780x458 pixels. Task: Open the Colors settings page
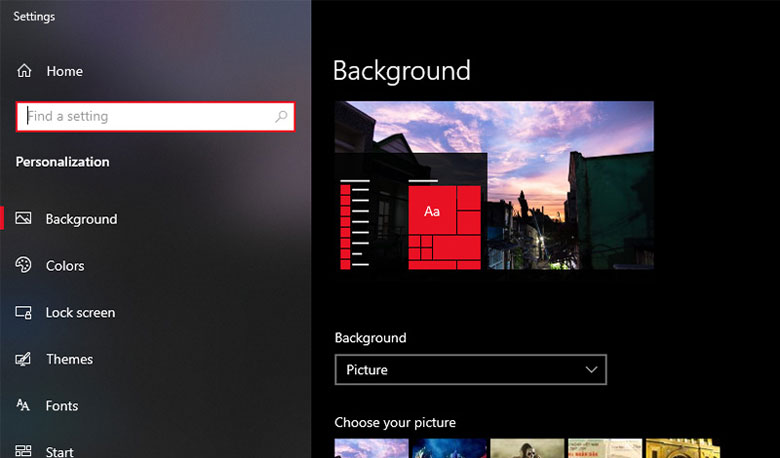point(65,266)
